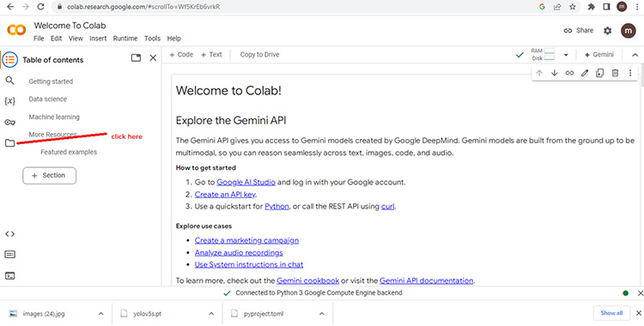Open images (24).jpg download options arrow
Viewport: 644px width, 326px height.
(100, 314)
